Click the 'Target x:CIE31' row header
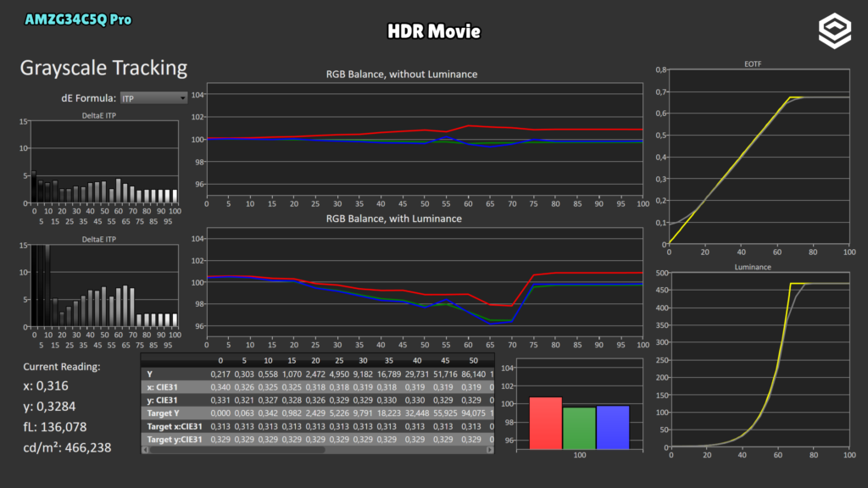Image resolution: width=868 pixels, height=488 pixels. (175, 427)
